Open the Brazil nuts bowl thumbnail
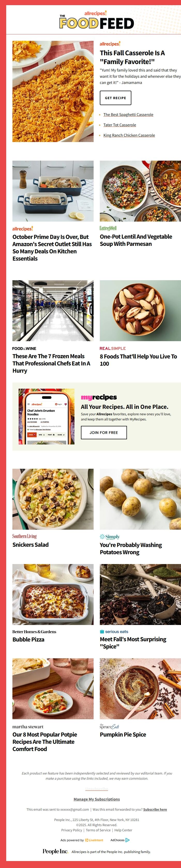 pyautogui.click(x=140, y=310)
